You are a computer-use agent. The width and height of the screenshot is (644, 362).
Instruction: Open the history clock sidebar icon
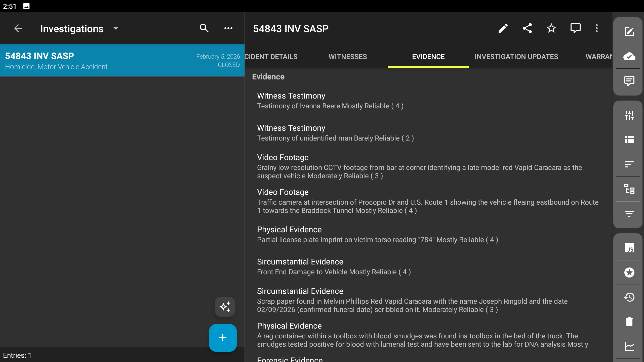[629, 297]
